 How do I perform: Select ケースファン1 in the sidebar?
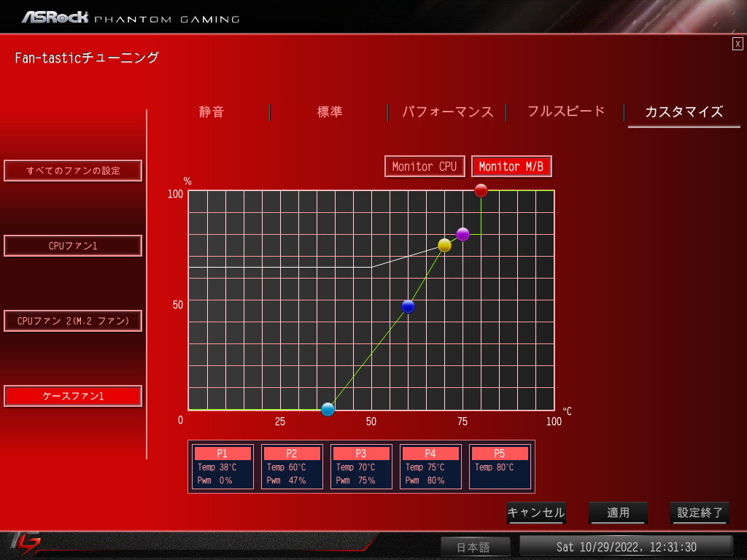73,396
